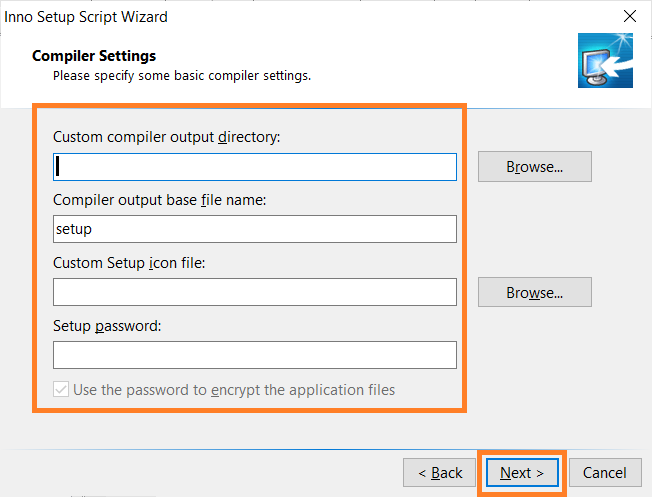The image size is (652, 497).
Task: Click the 'Custom Setup icon file:' label
Action: [x=129, y=263]
